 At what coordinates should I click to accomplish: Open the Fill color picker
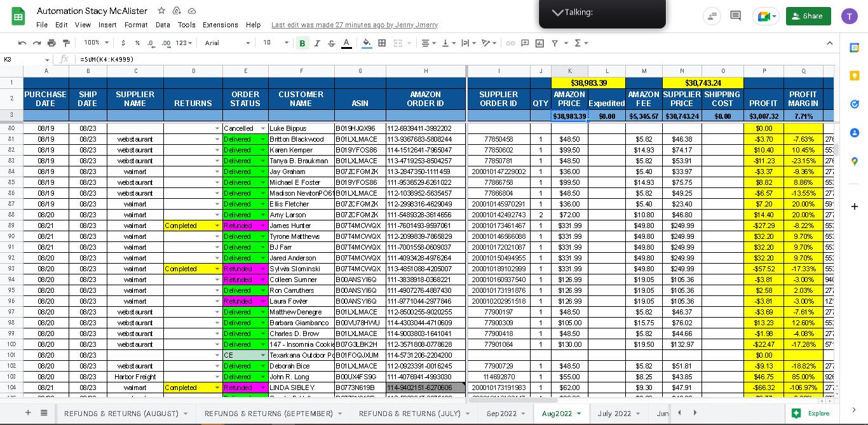(x=367, y=43)
